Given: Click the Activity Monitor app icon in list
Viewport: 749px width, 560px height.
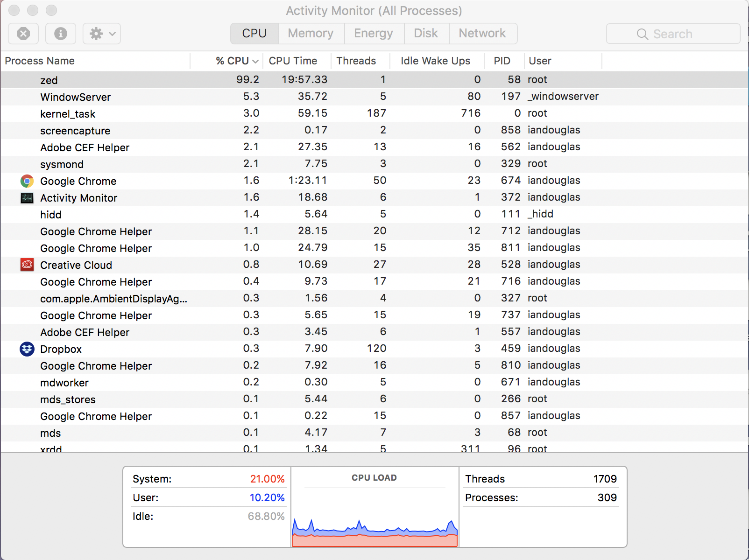Looking at the screenshot, I should (x=27, y=198).
